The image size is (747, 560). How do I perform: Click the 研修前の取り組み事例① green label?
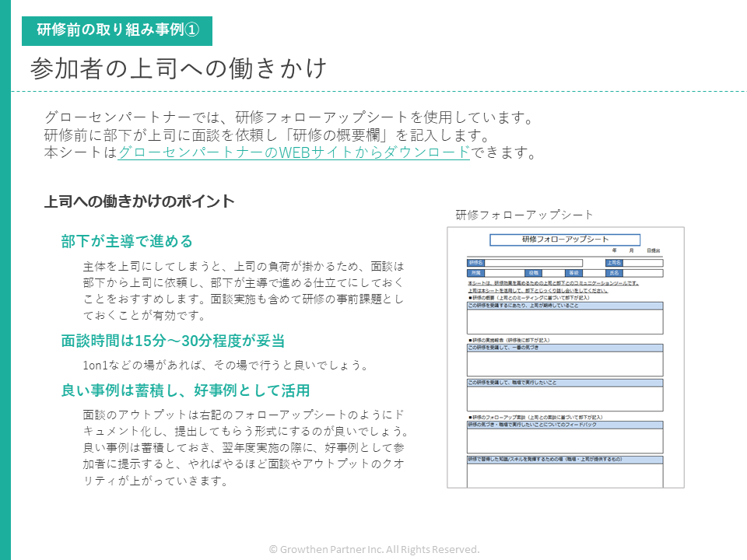point(118,30)
